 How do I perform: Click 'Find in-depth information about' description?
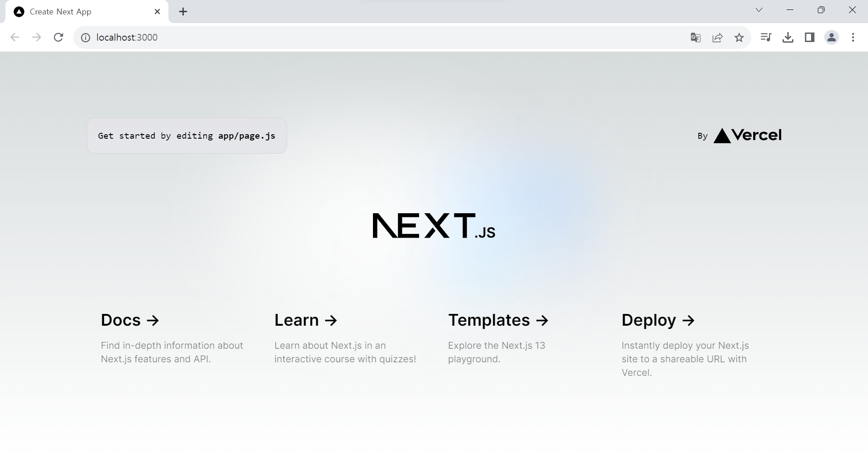pos(172,346)
